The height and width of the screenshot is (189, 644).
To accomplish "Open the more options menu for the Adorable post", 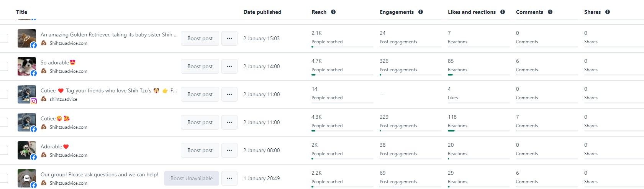I will [229, 150].
